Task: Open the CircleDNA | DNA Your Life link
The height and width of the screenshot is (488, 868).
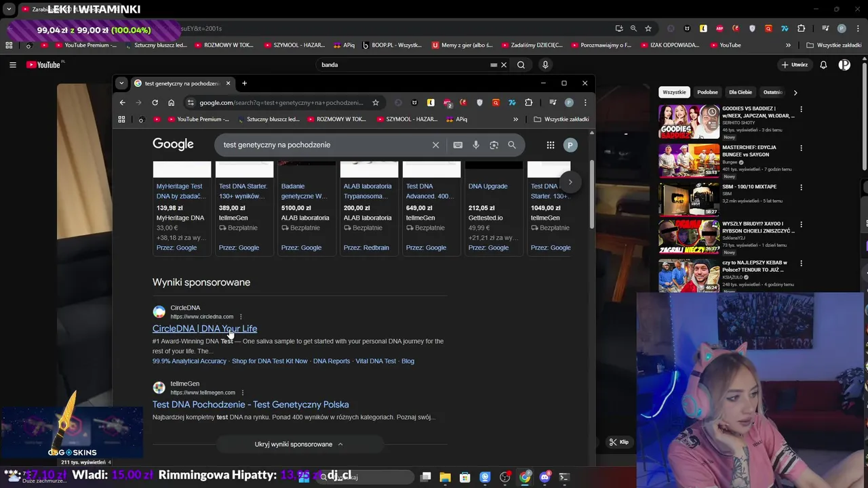Action: 205,329
